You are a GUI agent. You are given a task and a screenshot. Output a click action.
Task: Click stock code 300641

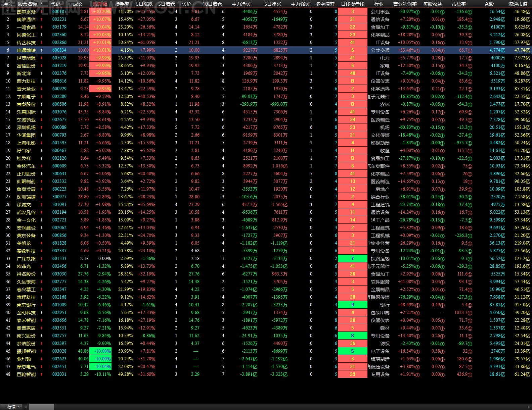pos(59,174)
